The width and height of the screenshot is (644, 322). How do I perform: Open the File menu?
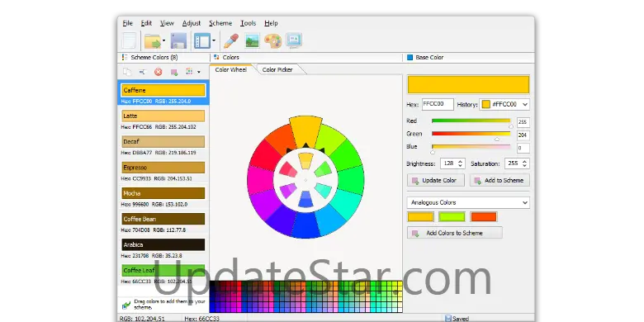[x=127, y=23]
